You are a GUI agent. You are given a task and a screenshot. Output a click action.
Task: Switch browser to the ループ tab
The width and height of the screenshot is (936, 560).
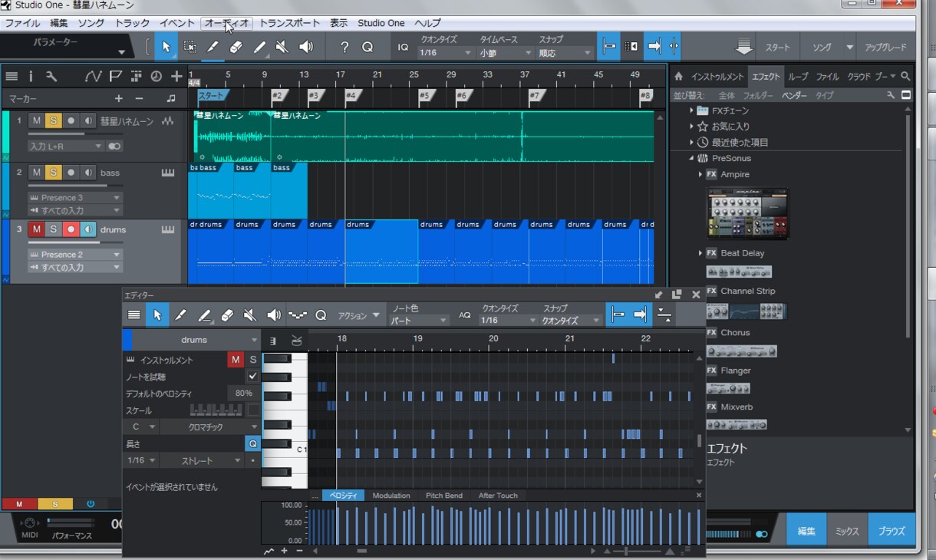798,77
